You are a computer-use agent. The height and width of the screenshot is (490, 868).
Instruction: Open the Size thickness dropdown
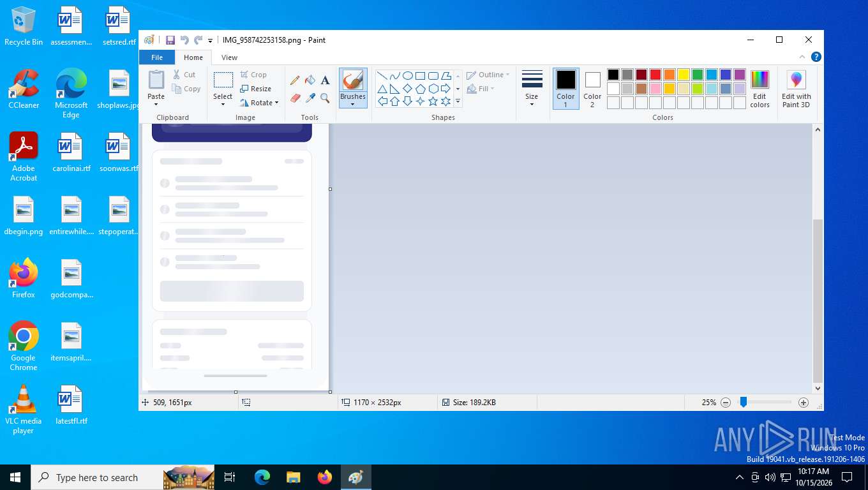532,89
